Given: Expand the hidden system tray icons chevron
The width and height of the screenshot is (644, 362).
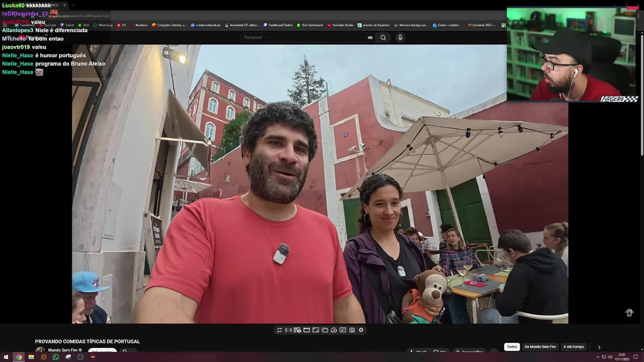Looking at the screenshot, I should pos(598,357).
